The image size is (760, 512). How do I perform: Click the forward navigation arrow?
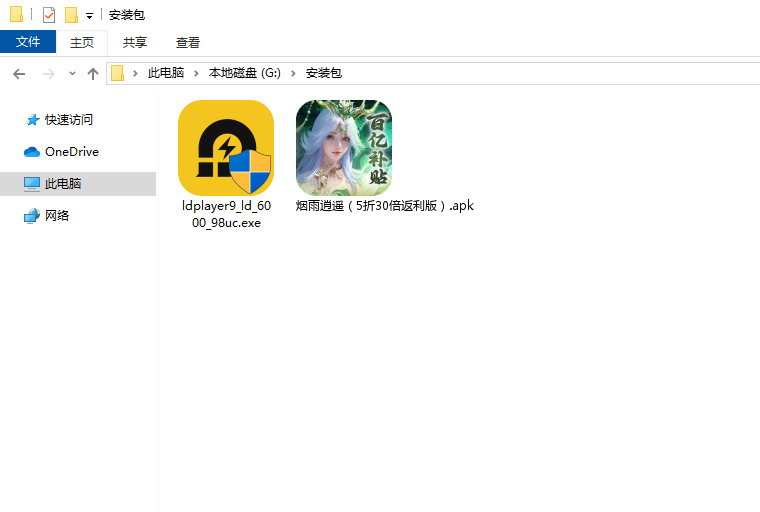[x=48, y=74]
